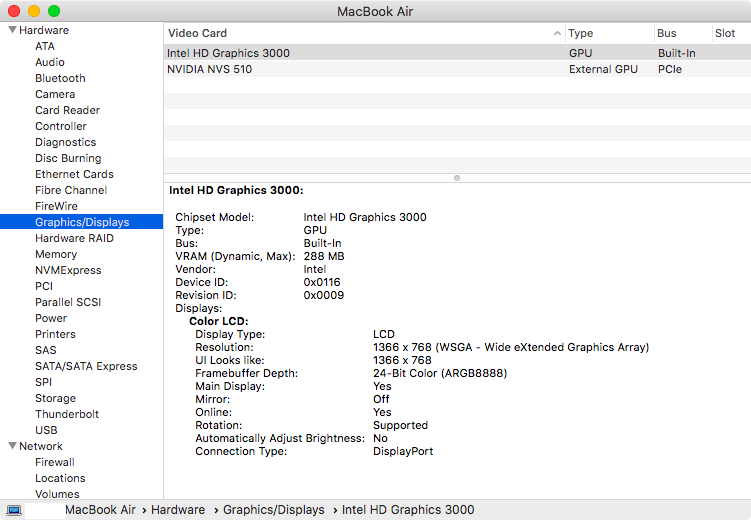The image size is (751, 520).
Task: Click the Color LCD heading
Action: (218, 321)
